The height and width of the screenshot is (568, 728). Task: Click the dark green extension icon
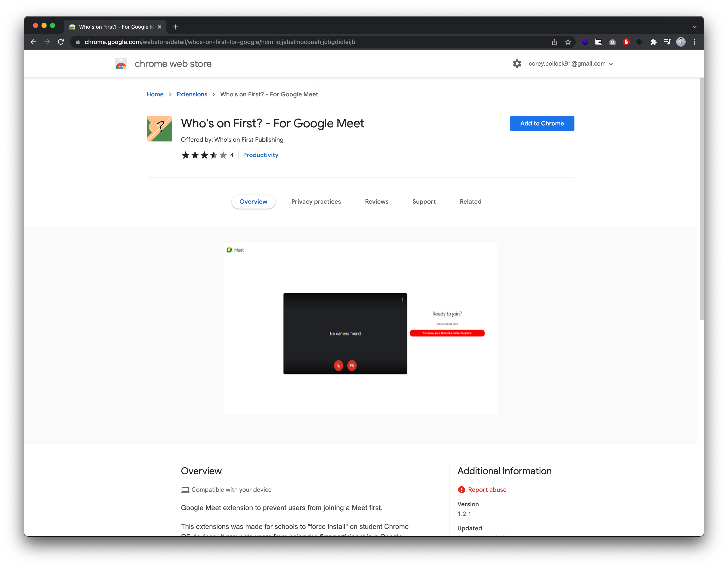(640, 42)
